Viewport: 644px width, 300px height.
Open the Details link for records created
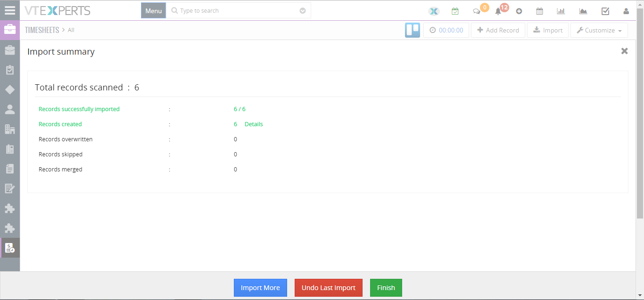tap(254, 124)
